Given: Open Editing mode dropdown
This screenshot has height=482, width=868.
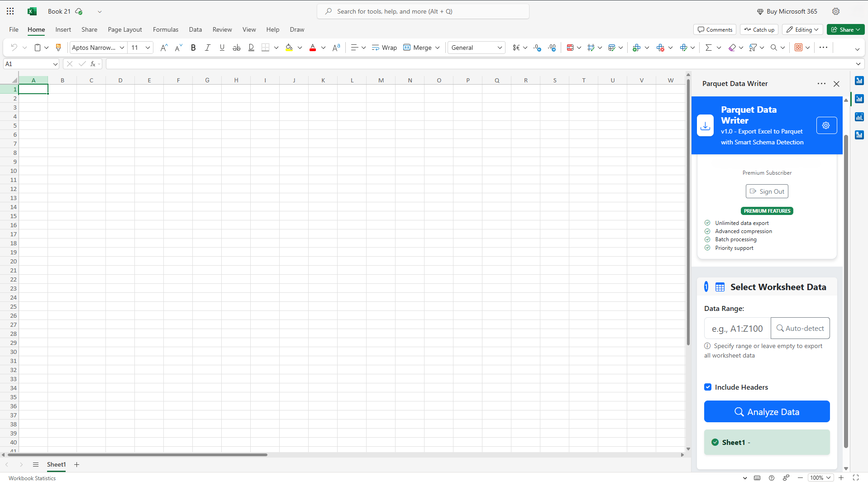Looking at the screenshot, I should pos(802,29).
